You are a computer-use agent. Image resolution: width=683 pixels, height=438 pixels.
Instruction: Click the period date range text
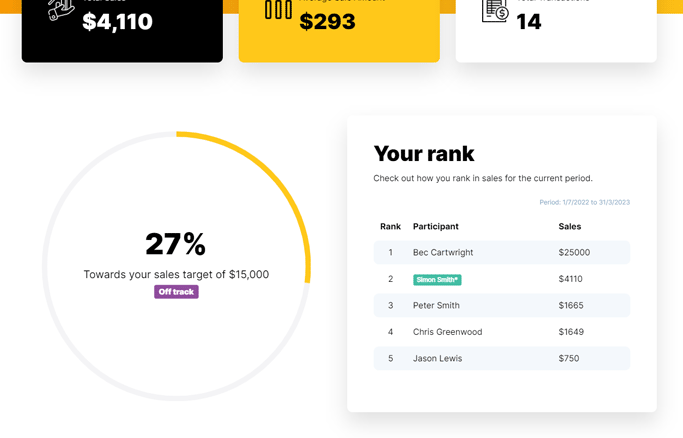585,202
